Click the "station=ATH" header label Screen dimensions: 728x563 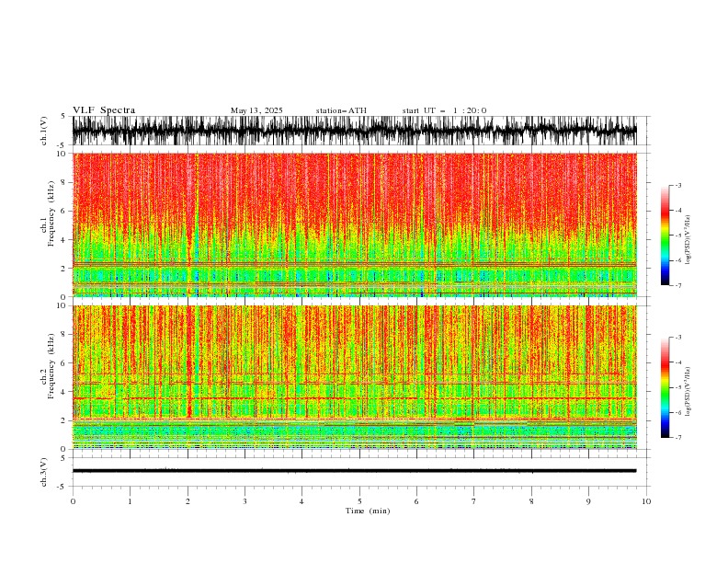click(341, 110)
